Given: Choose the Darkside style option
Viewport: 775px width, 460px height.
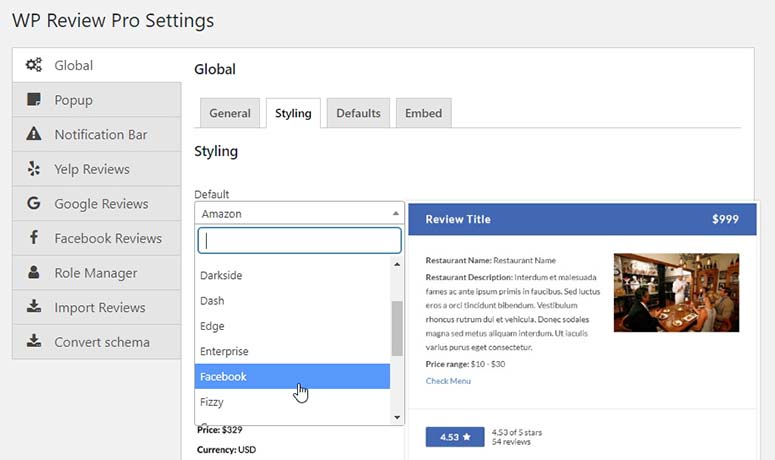Looking at the screenshot, I should coord(292,275).
